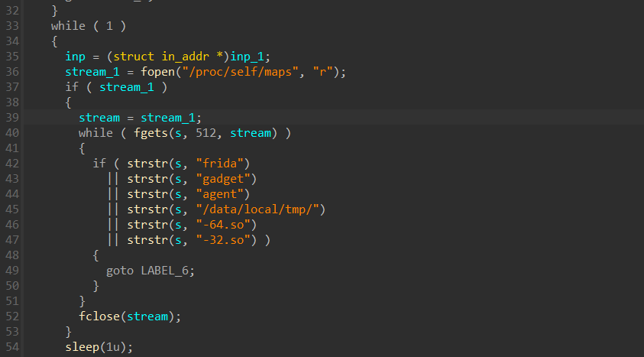
Task: Click stream argument in the fgets call
Action: [251, 133]
